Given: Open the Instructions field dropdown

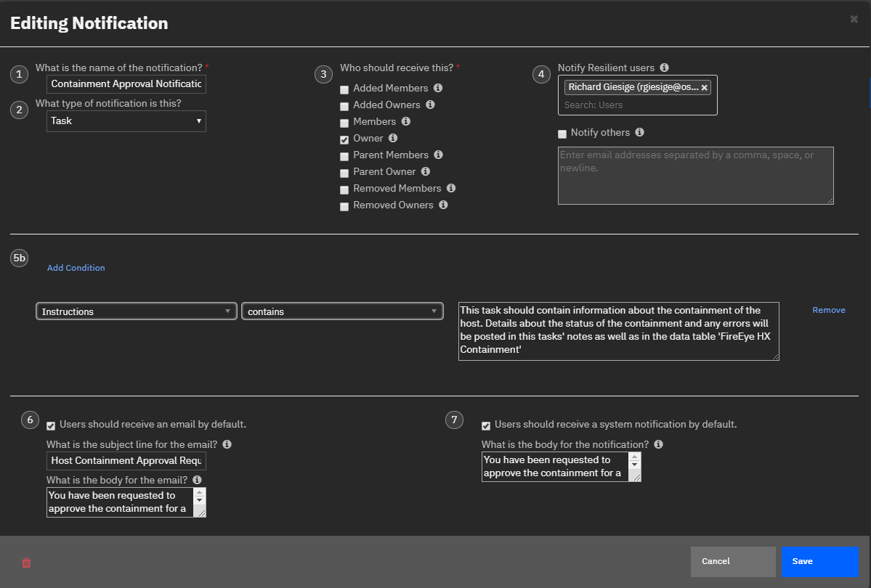Looking at the screenshot, I should click(136, 310).
